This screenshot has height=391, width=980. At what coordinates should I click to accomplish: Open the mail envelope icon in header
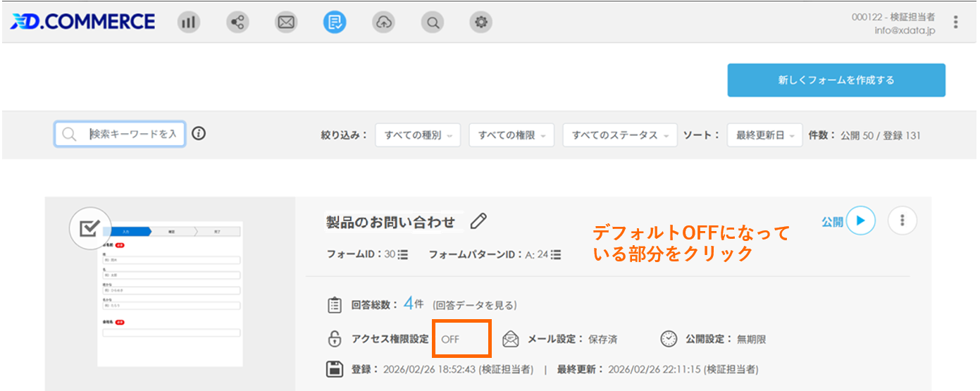(x=286, y=23)
